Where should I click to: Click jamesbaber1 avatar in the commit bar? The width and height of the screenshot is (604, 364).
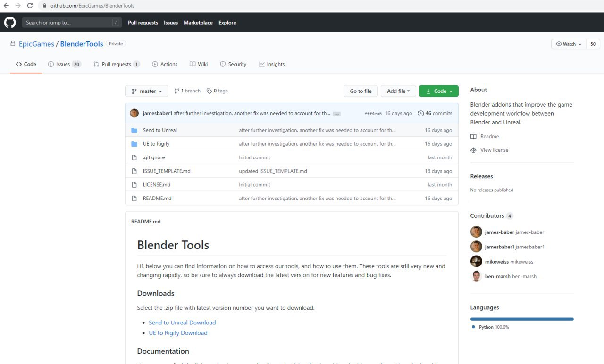coord(134,113)
